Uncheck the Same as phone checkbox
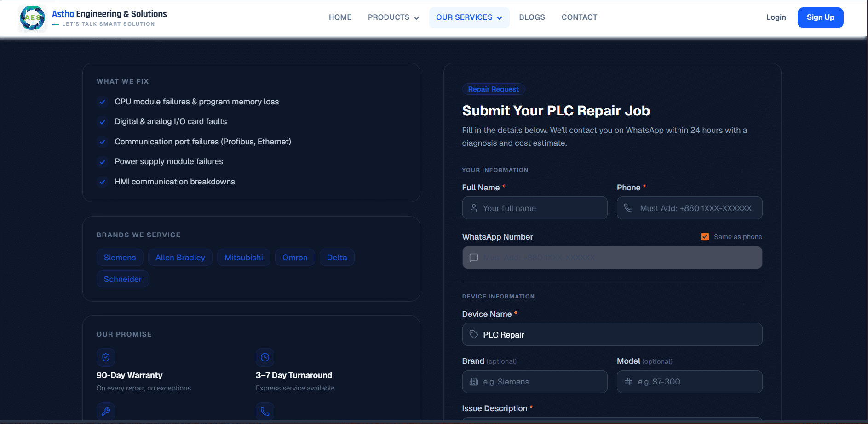The image size is (868, 424). click(705, 236)
